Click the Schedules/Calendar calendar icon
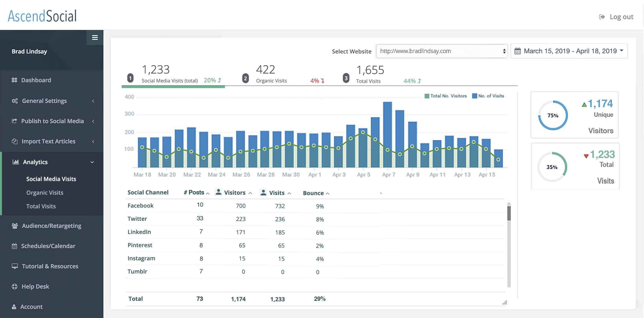 click(14, 246)
